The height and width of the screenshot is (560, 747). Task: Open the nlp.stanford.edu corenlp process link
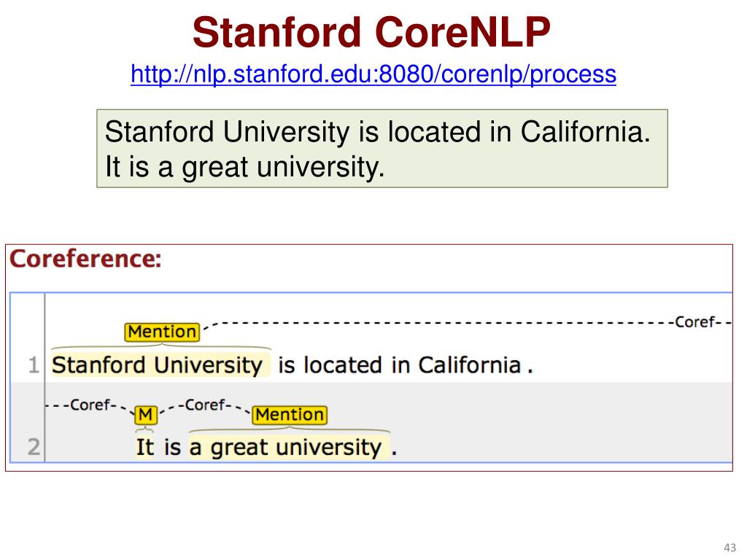(373, 74)
